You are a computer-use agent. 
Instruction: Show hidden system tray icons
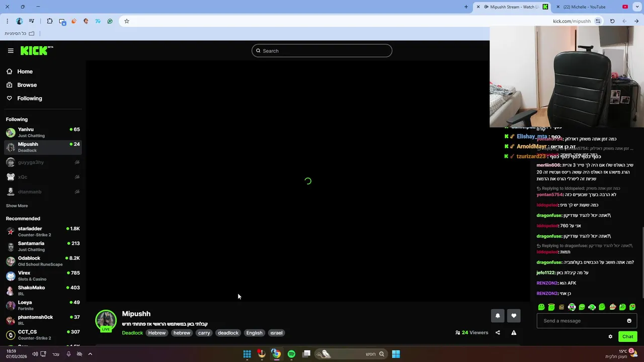[x=90, y=354]
